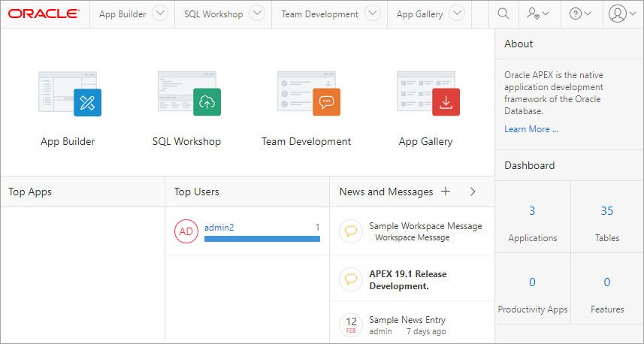The width and height of the screenshot is (644, 344).
Task: Click the Top Apps heading
Action: click(30, 192)
